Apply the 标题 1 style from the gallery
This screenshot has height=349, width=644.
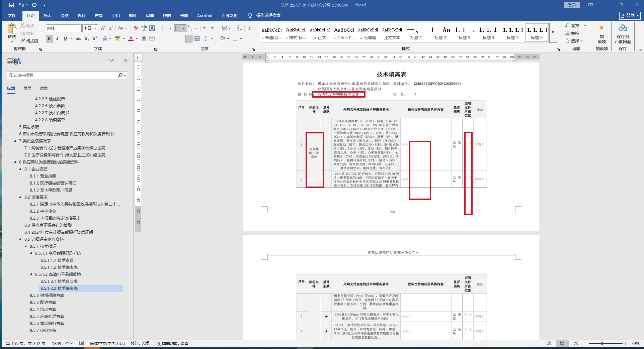click(416, 33)
